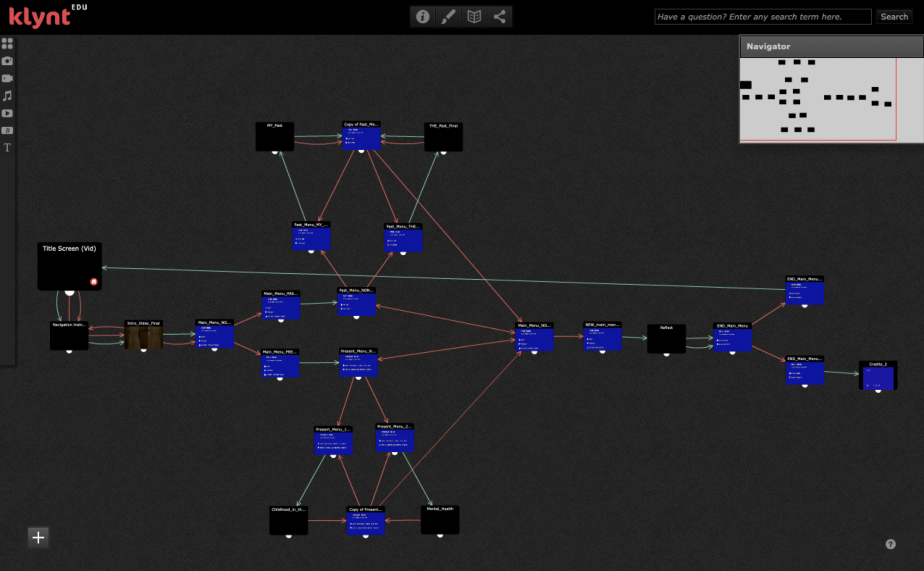924x571 pixels.
Task: Select the sequences grid icon in sidebar
Action: click(x=7, y=43)
